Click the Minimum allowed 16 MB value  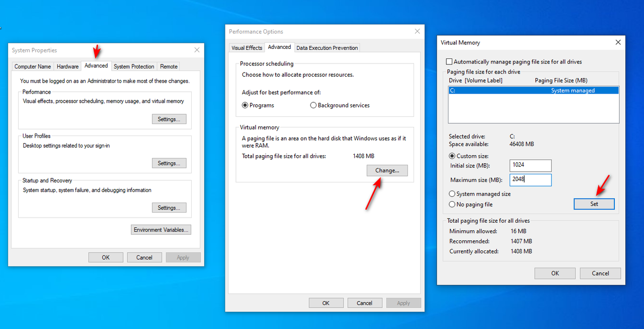click(518, 231)
